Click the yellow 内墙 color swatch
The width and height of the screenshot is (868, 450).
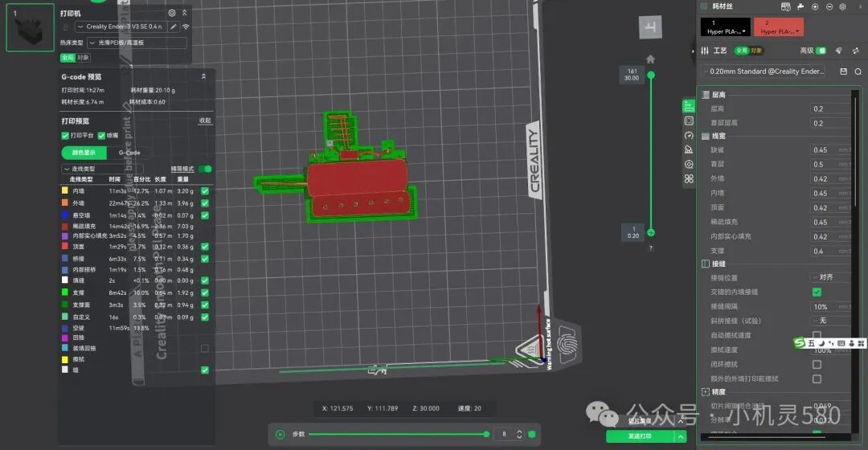(65, 190)
